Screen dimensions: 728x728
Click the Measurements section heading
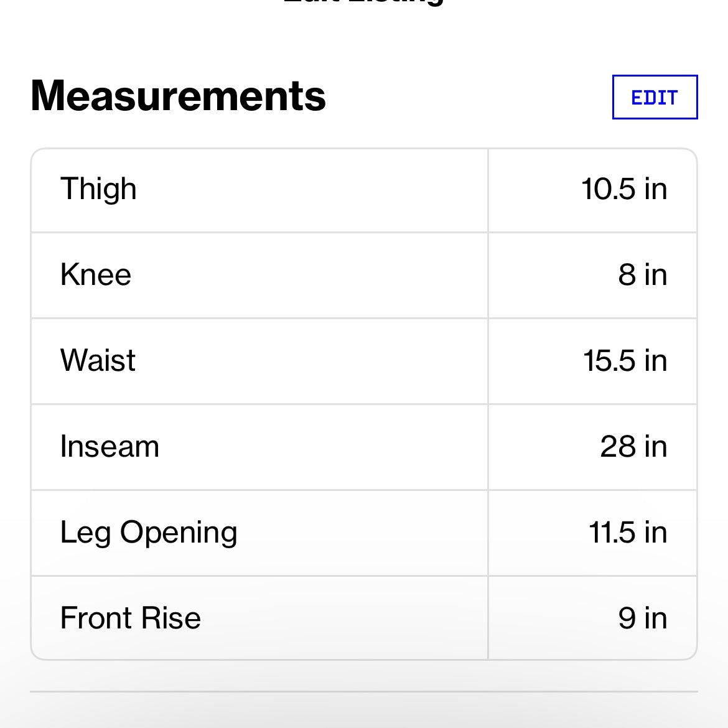tap(178, 96)
